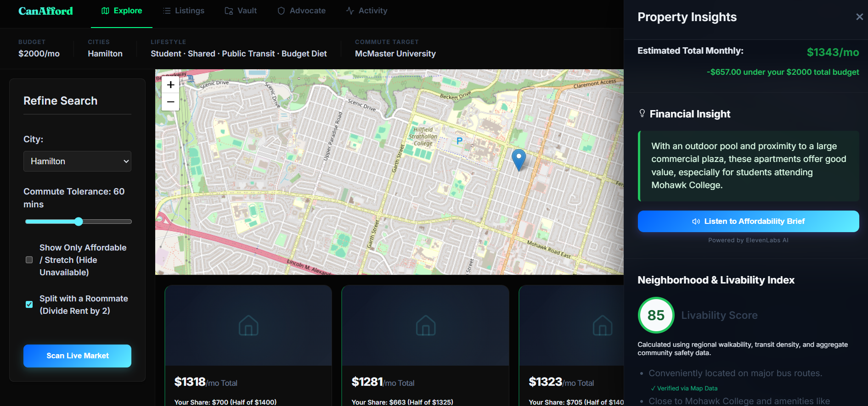This screenshot has height=406, width=868.
Task: Click the Hamilton cities value in header
Action: pos(105,54)
